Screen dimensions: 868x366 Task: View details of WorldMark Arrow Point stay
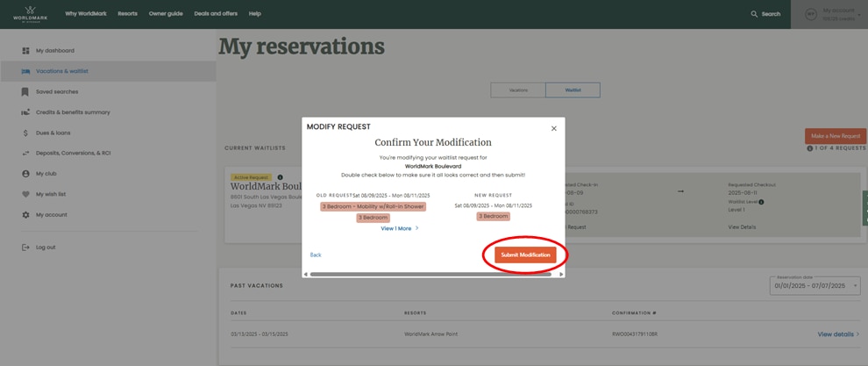839,334
